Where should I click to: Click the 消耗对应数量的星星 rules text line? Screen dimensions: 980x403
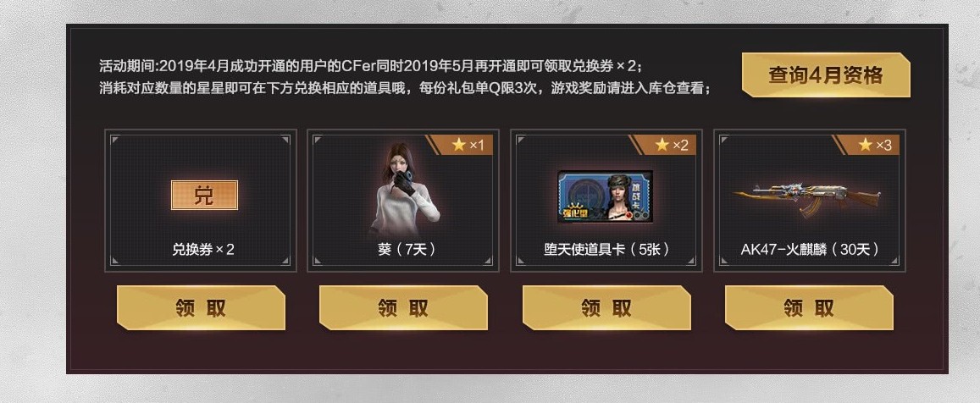(405, 88)
